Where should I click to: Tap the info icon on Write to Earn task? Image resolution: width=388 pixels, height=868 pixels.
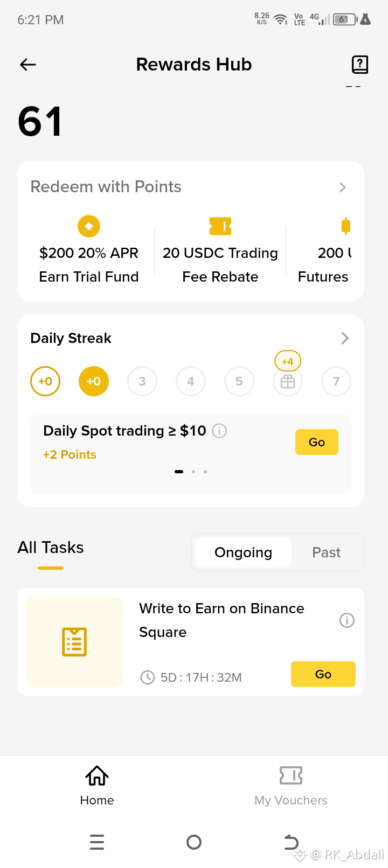click(x=347, y=620)
